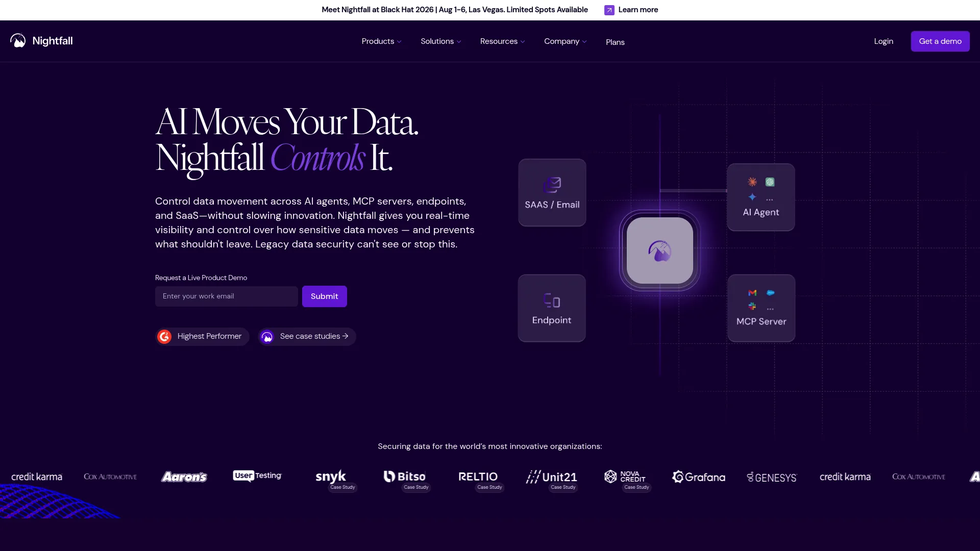Click the Highest Performer badge
The height and width of the screenshot is (551, 980).
coord(202,337)
